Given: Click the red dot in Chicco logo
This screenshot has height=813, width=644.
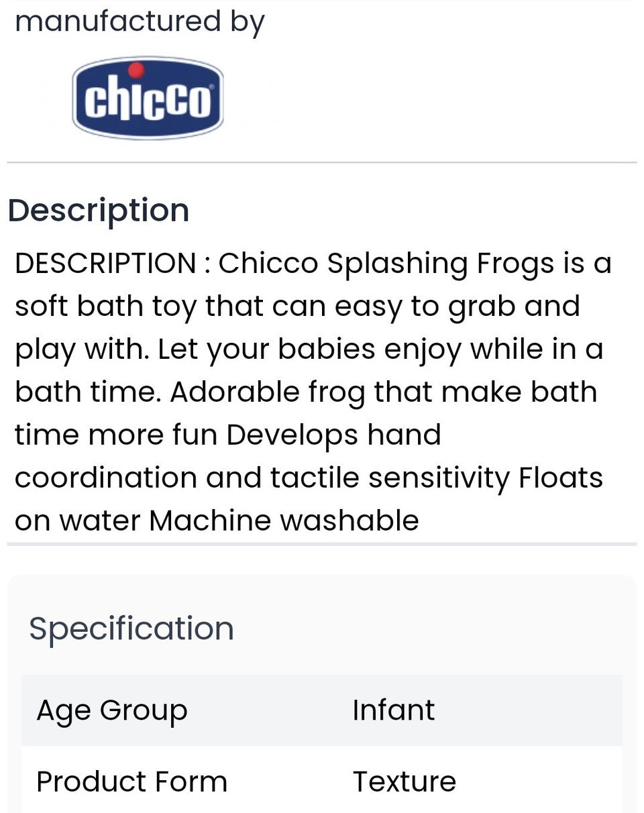Looking at the screenshot, I should pyautogui.click(x=136, y=70).
